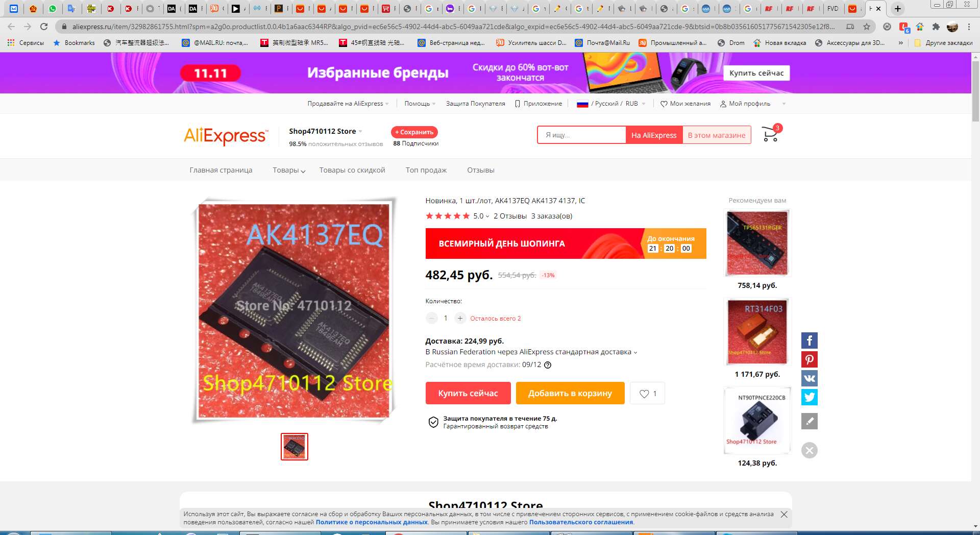Screen dimensions: 980x535
Task: Reload the page in the browser
Action: 44,27
